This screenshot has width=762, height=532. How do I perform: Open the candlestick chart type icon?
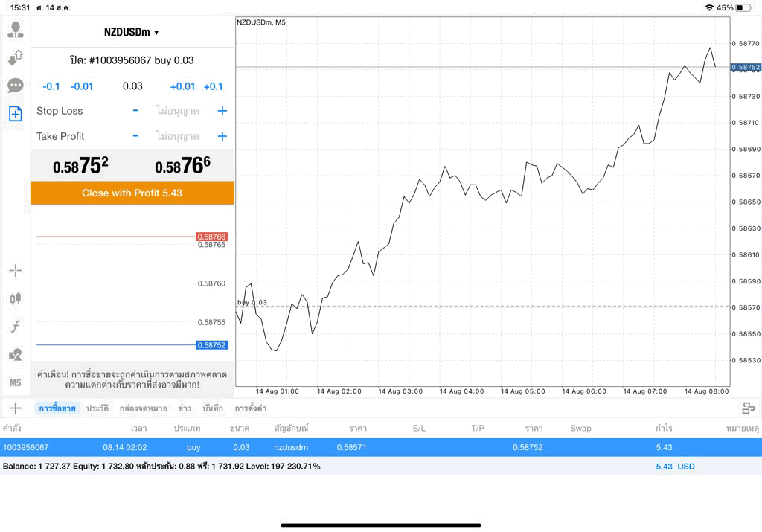(x=16, y=298)
